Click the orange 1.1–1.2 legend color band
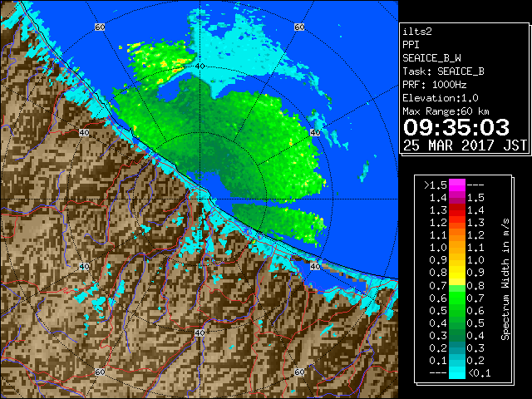 click(457, 235)
